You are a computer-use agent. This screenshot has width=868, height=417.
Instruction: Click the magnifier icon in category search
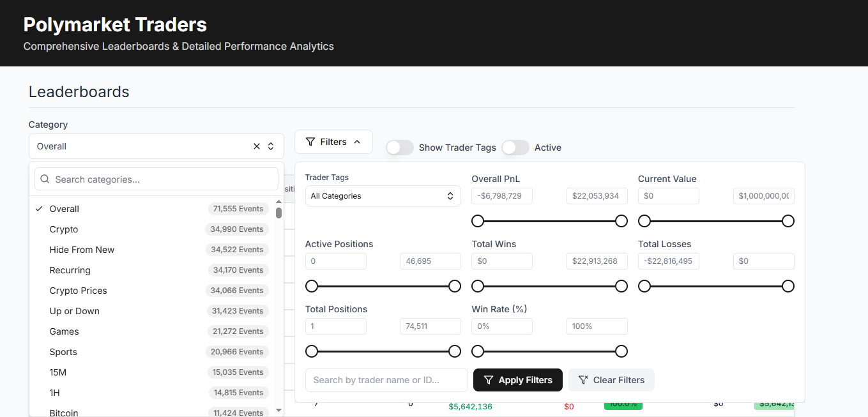(x=45, y=179)
